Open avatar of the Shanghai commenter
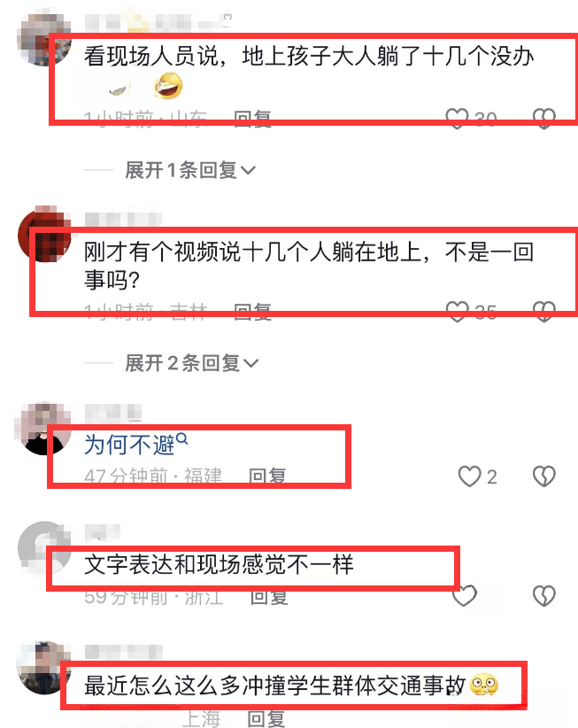The width and height of the screenshot is (578, 728). point(43,668)
